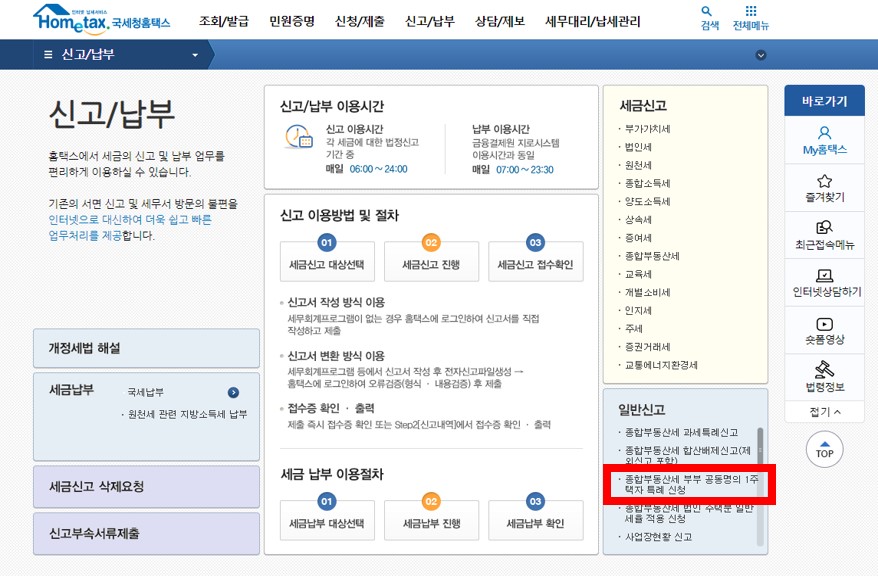Open the 신고/납부 breadcrumb dropdown arrow
Image resolution: width=878 pixels, height=576 pixels.
tap(197, 57)
